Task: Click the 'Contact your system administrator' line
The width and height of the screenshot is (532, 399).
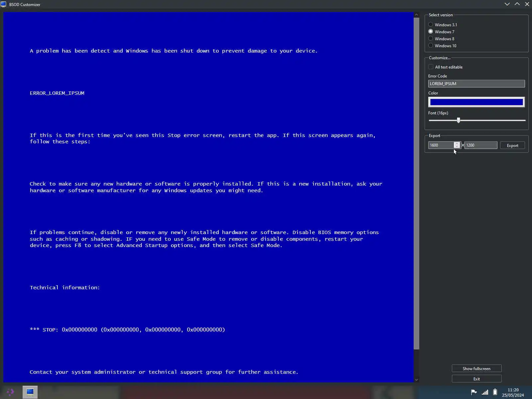Action: click(164, 372)
